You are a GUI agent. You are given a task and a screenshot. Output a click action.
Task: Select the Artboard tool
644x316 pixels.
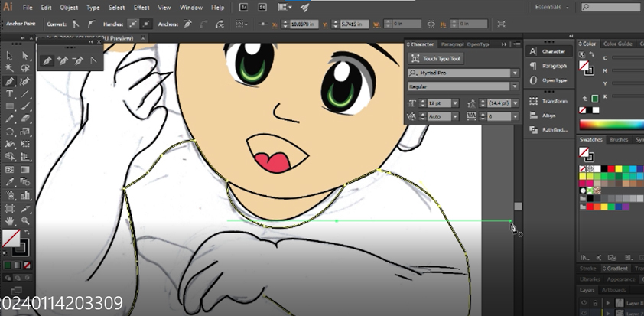(9, 208)
